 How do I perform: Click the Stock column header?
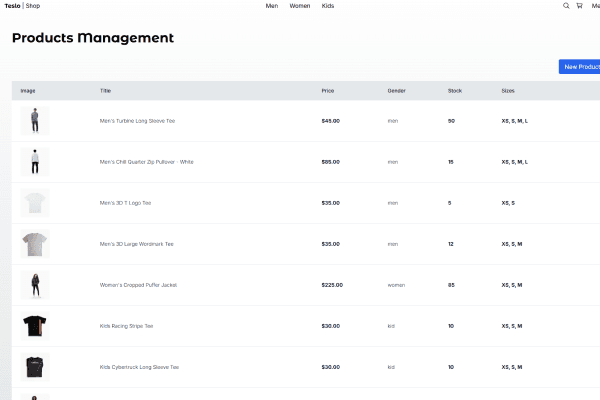455,91
